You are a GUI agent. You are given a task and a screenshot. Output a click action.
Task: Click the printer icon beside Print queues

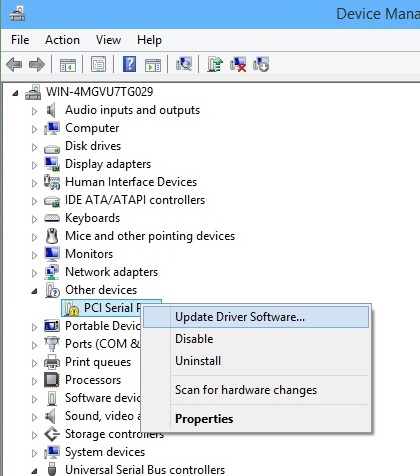click(52, 362)
